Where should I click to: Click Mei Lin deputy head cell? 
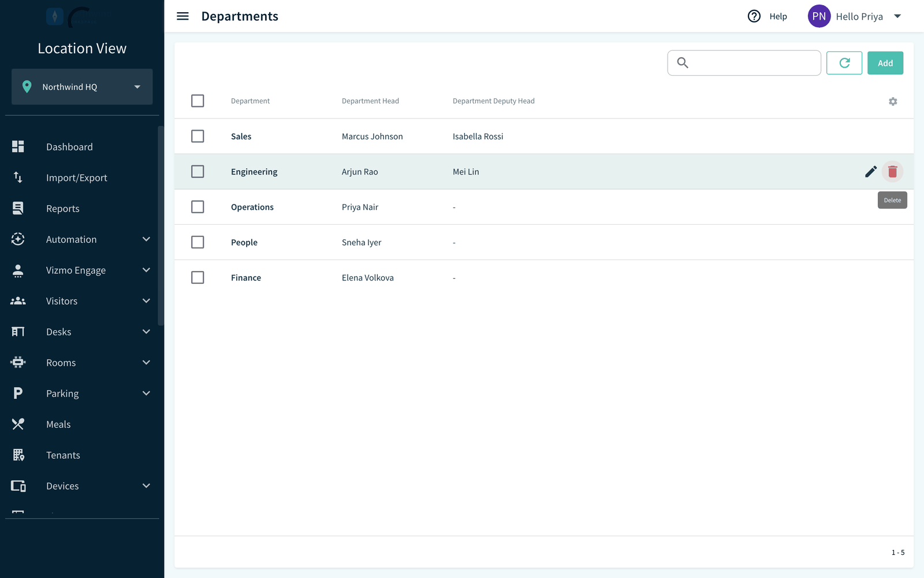point(466,172)
